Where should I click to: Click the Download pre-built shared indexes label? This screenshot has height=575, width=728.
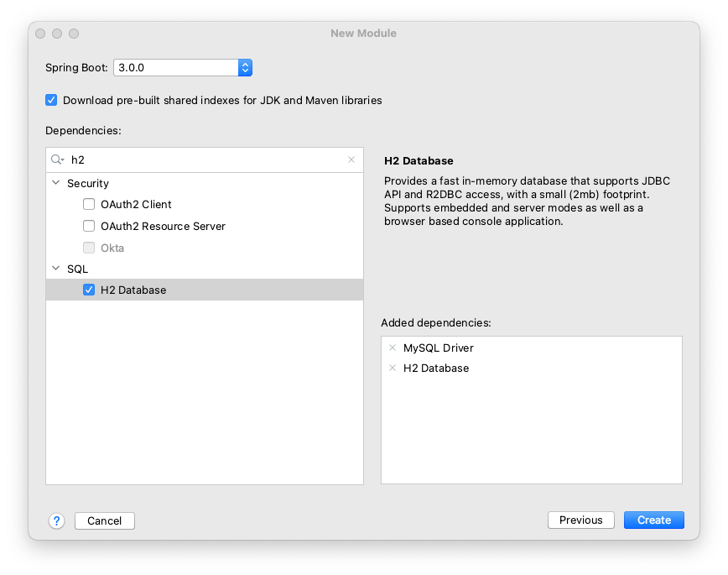[222, 101]
